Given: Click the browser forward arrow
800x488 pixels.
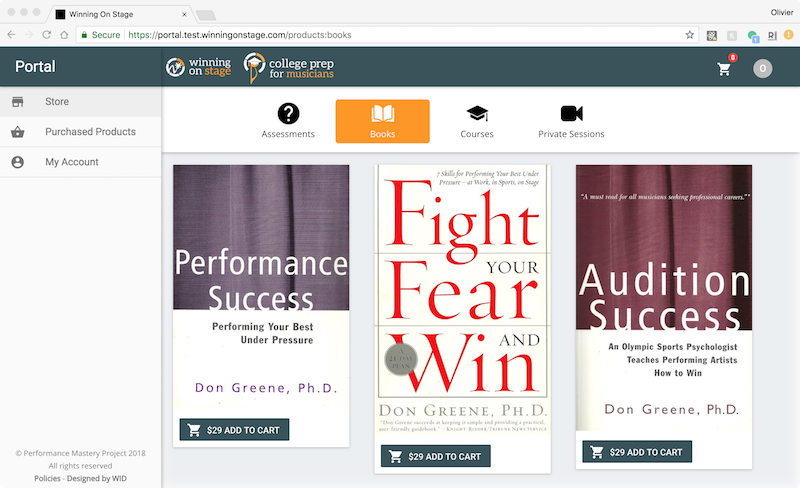Looking at the screenshot, I should click(29, 35).
